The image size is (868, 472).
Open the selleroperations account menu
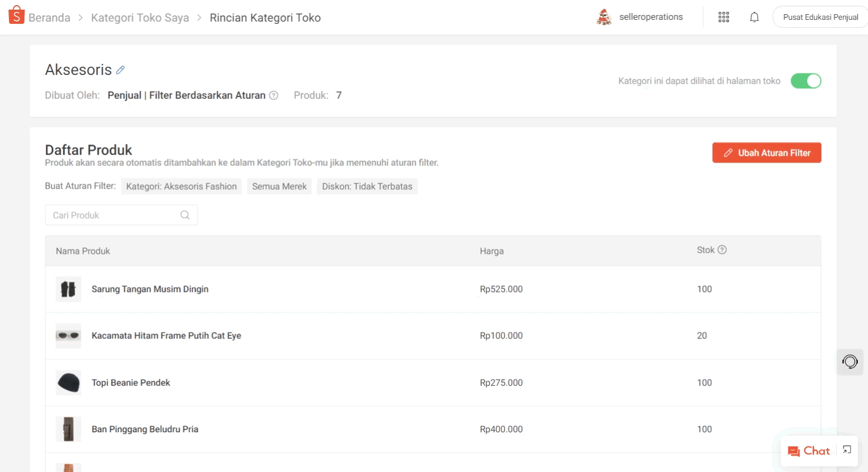640,17
